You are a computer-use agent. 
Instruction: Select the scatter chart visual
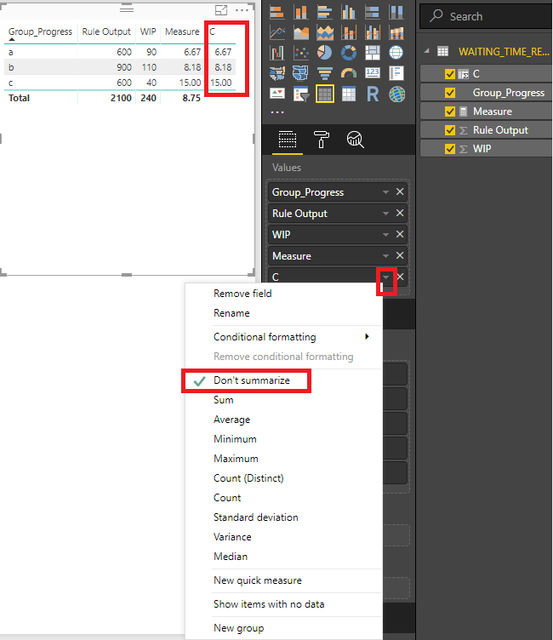[301, 53]
